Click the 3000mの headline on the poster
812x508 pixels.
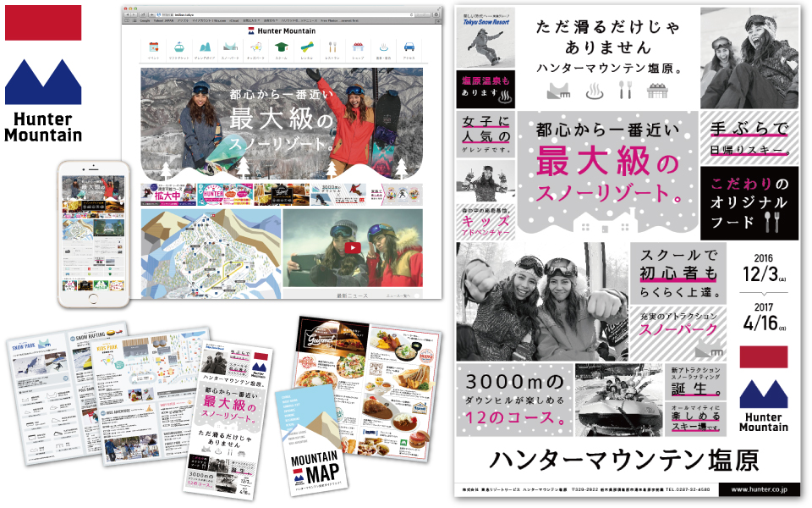514,382
